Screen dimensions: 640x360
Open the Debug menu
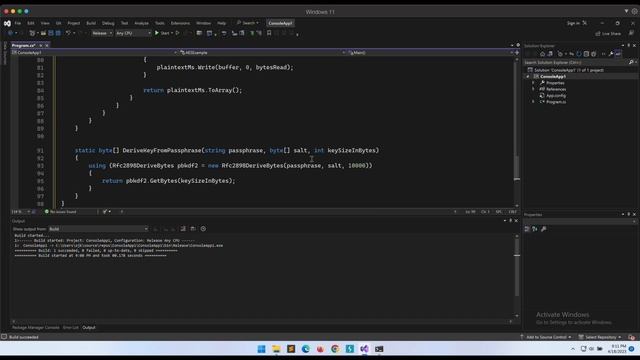[108, 23]
